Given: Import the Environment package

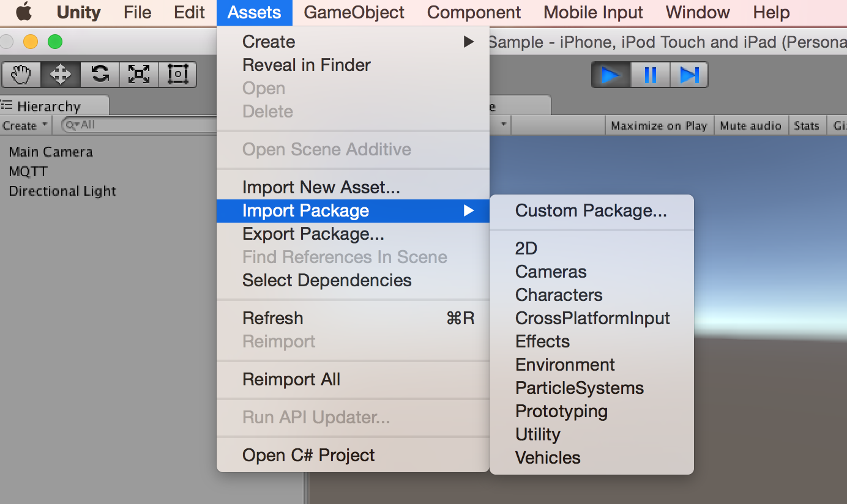Looking at the screenshot, I should tap(592, 365).
